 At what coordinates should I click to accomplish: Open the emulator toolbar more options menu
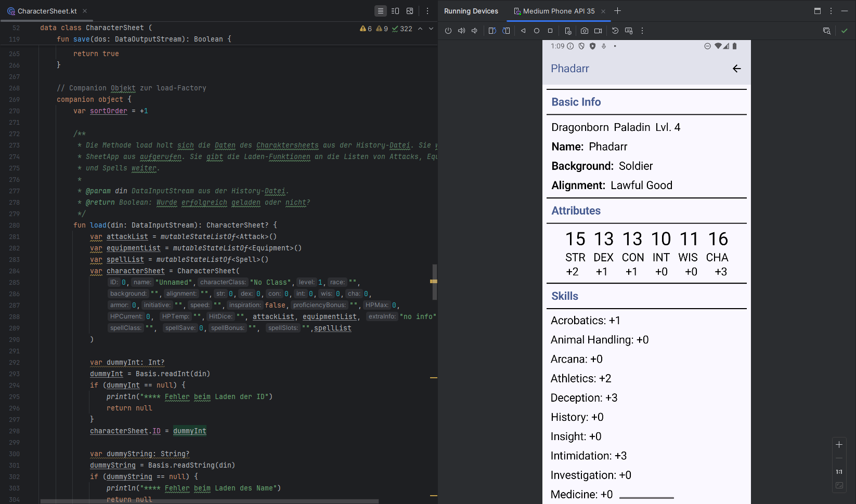(642, 31)
